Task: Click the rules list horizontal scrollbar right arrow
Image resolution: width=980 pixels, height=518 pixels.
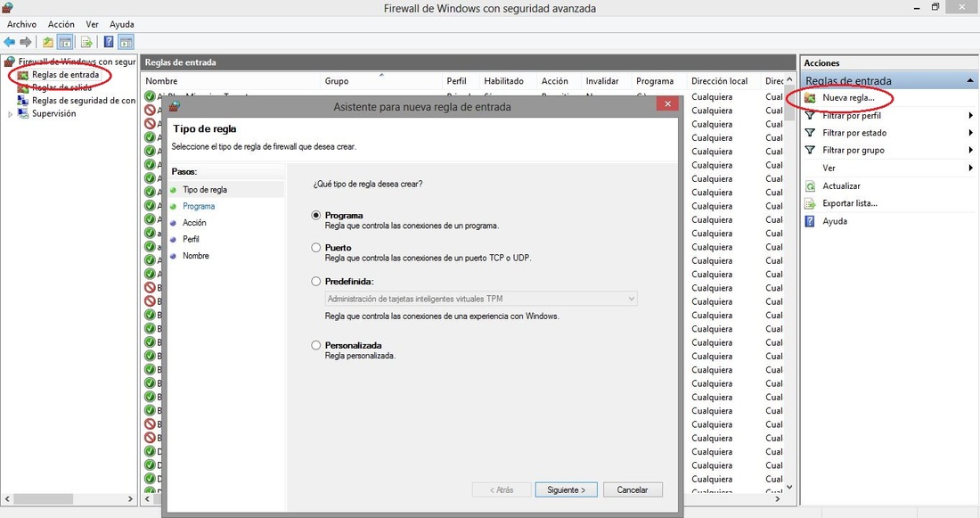Action: click(x=778, y=499)
